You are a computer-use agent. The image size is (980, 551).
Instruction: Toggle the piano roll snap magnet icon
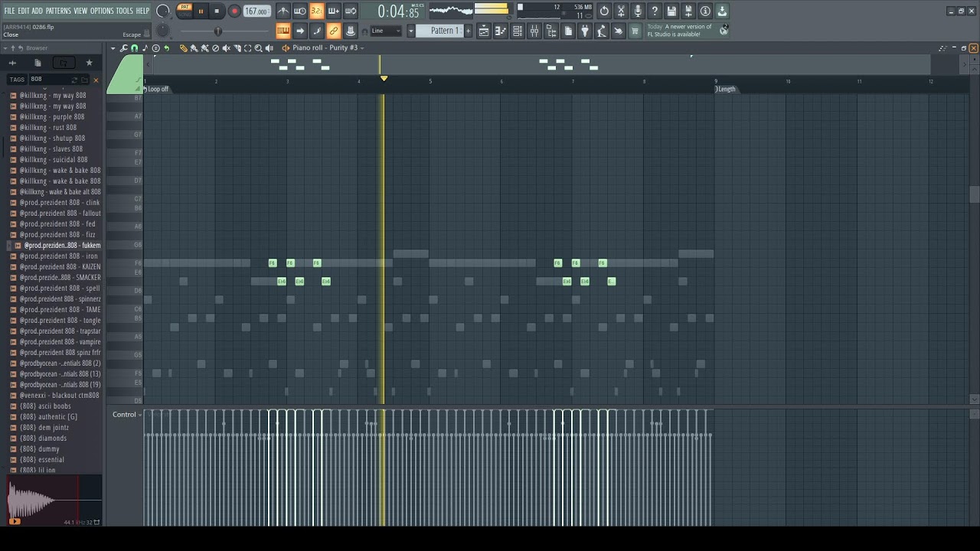tap(135, 48)
